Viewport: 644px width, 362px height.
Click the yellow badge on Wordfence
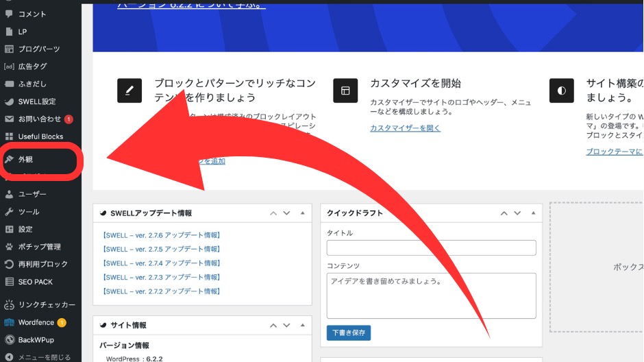click(62, 322)
